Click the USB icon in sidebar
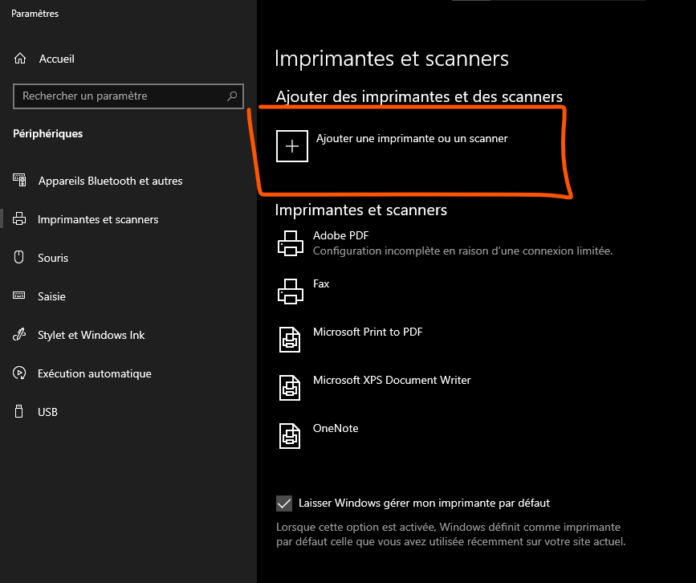Screen dimensions: 696x583 click(18, 411)
